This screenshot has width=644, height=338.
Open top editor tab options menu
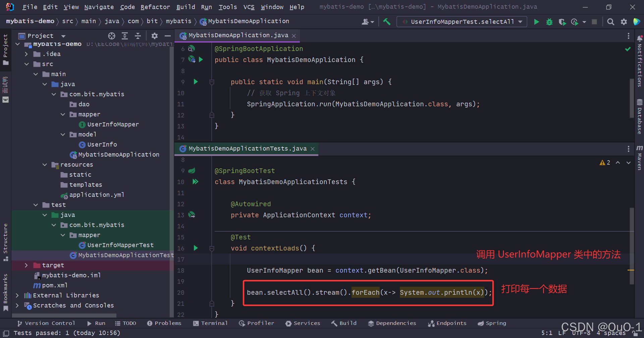(628, 36)
